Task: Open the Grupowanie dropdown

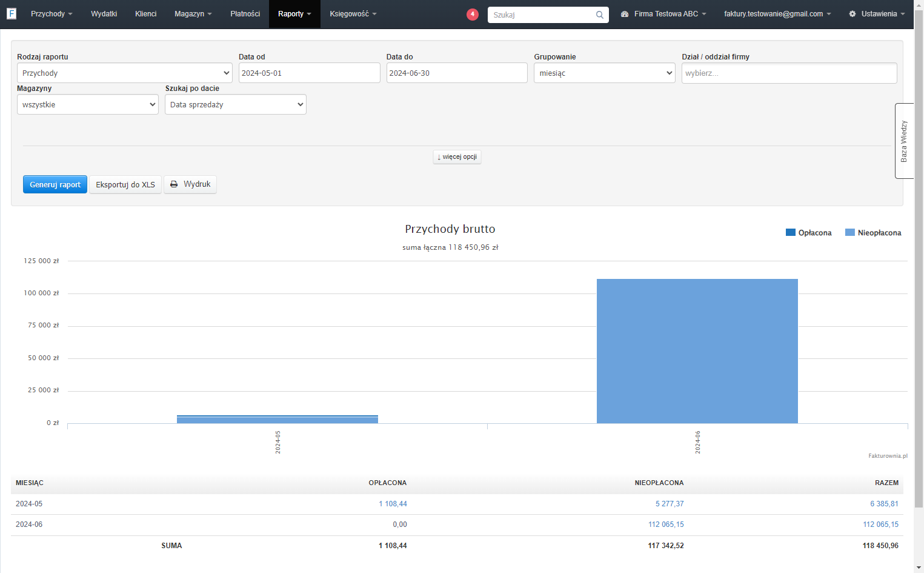Action: pyautogui.click(x=605, y=73)
